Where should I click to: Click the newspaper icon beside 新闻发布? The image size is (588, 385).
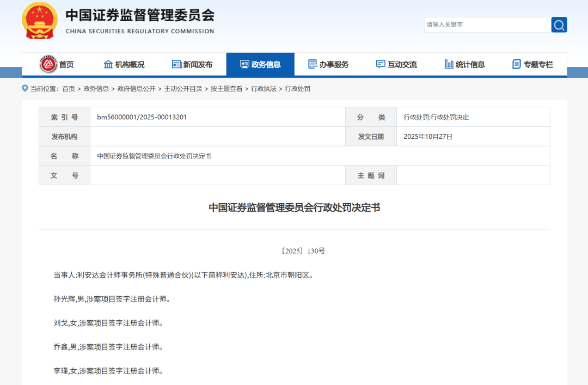[x=176, y=64]
